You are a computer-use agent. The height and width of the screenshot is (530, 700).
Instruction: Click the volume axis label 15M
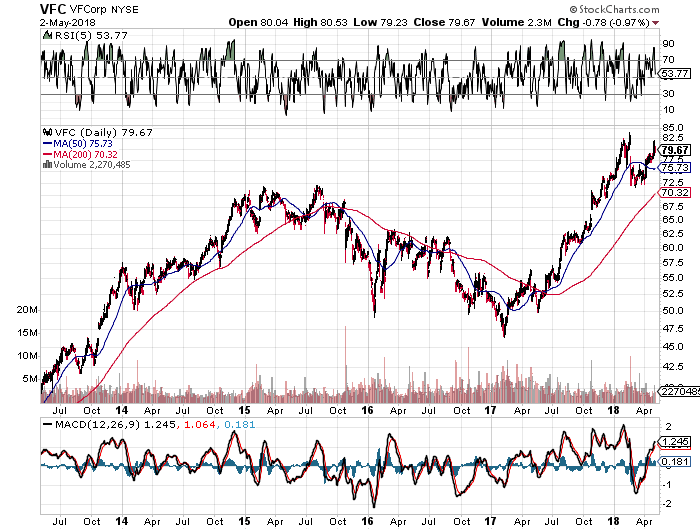pos(27,333)
